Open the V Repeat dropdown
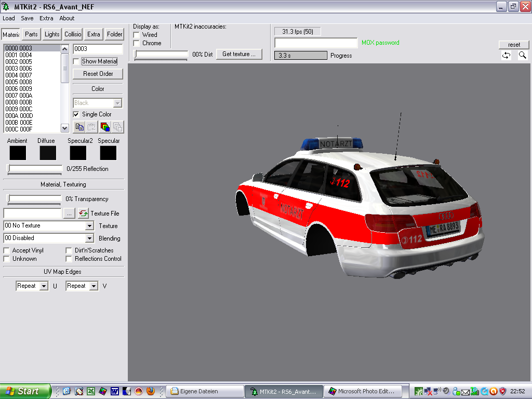 (94, 286)
